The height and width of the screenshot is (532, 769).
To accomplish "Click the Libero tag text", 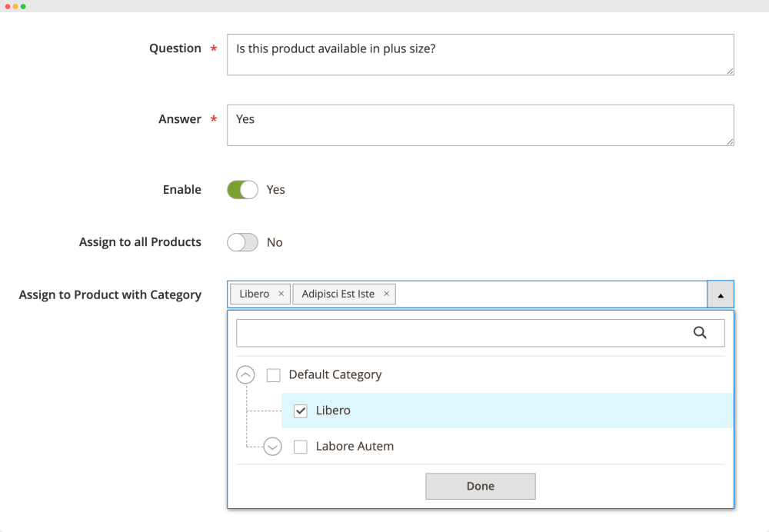I will click(x=254, y=294).
